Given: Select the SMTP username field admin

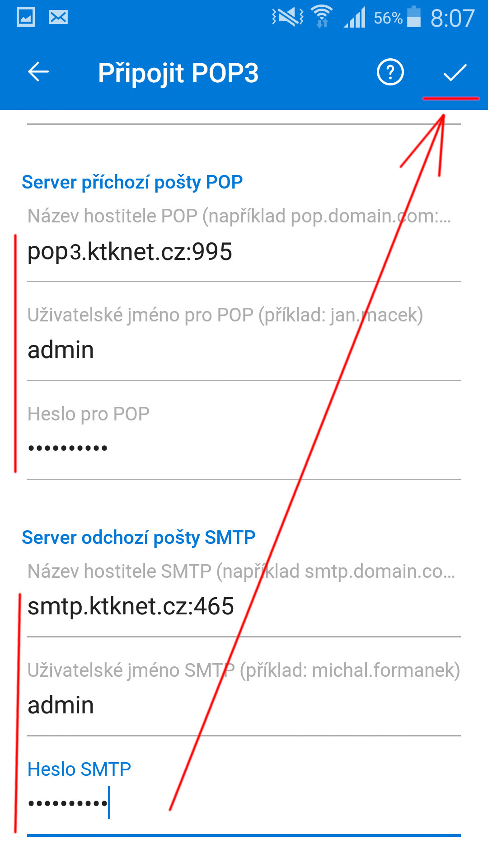Looking at the screenshot, I should pyautogui.click(x=244, y=705).
